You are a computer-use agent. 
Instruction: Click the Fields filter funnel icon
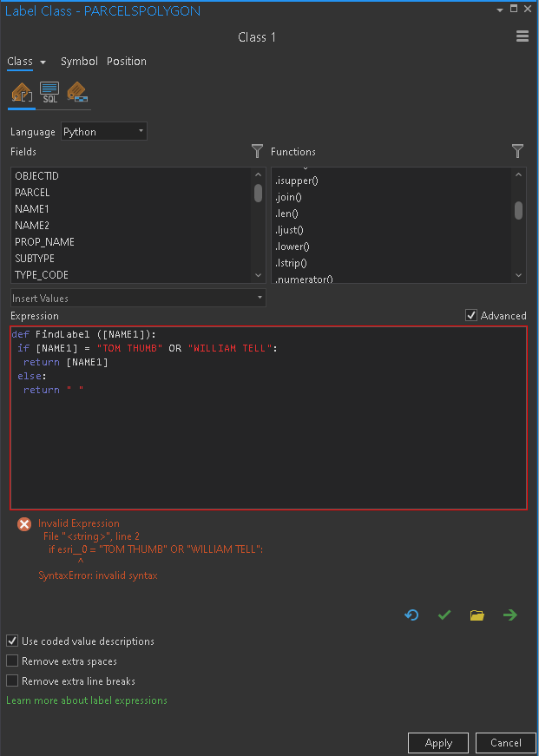[257, 151]
